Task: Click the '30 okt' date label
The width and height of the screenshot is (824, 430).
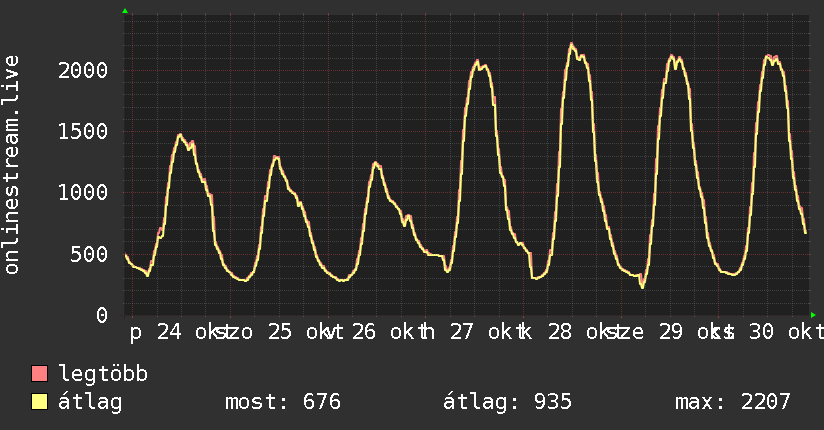Action: click(787, 332)
